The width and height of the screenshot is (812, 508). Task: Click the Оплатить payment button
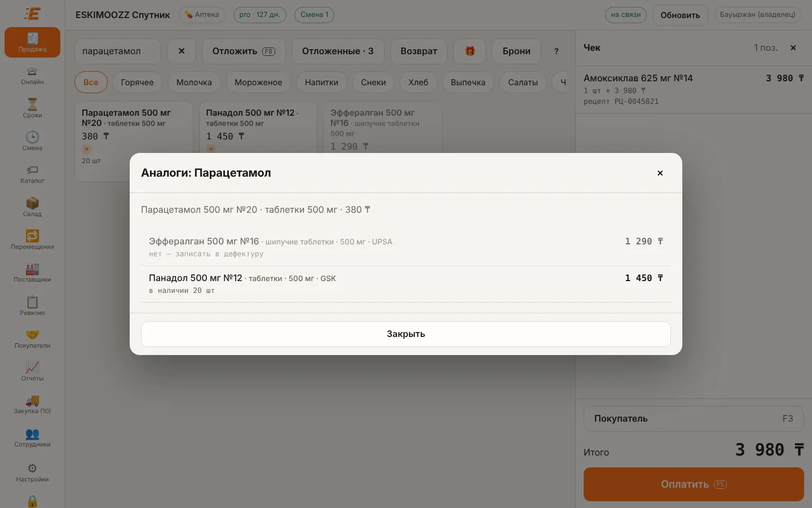pos(694,484)
